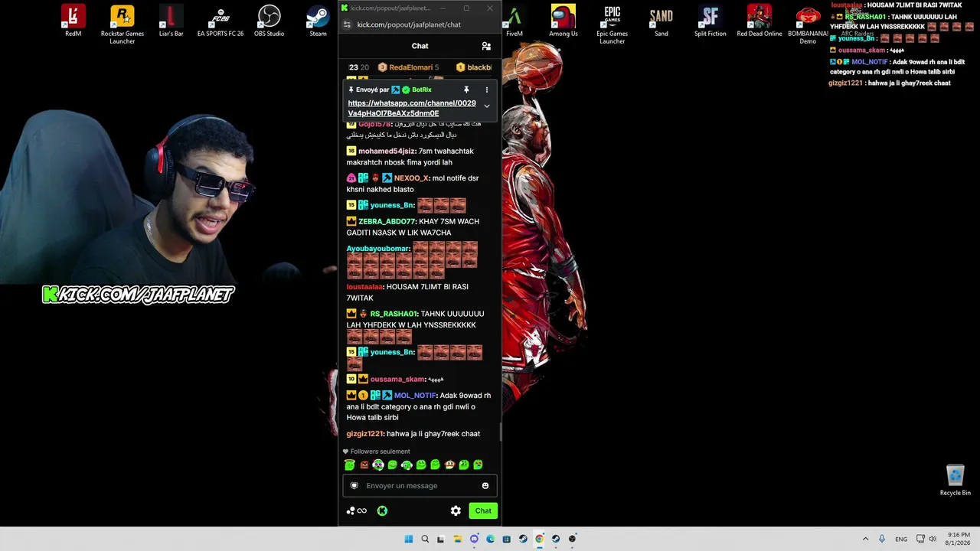The image size is (980, 551).
Task: Open the RedM desktop shortcut
Action: [x=73, y=21]
